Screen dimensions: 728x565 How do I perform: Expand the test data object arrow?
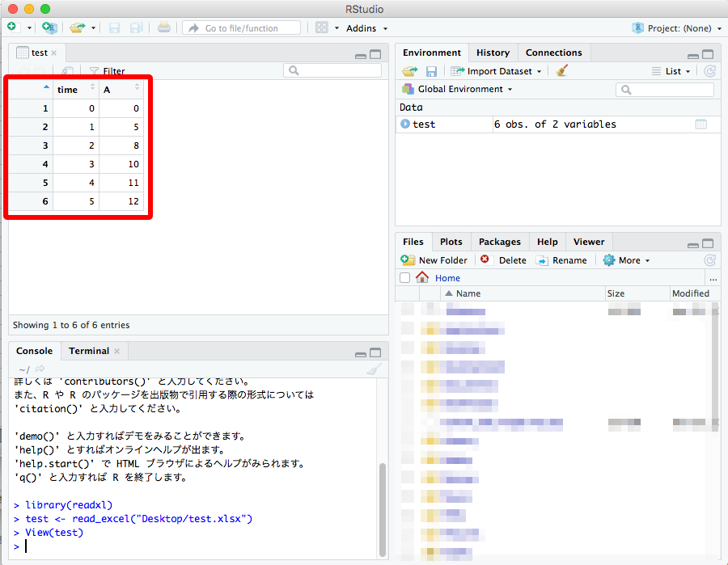point(405,124)
